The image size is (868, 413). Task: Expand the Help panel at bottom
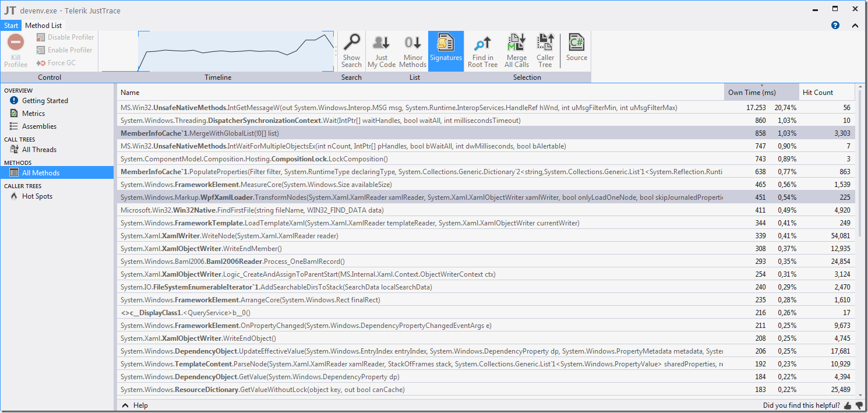(x=135, y=405)
